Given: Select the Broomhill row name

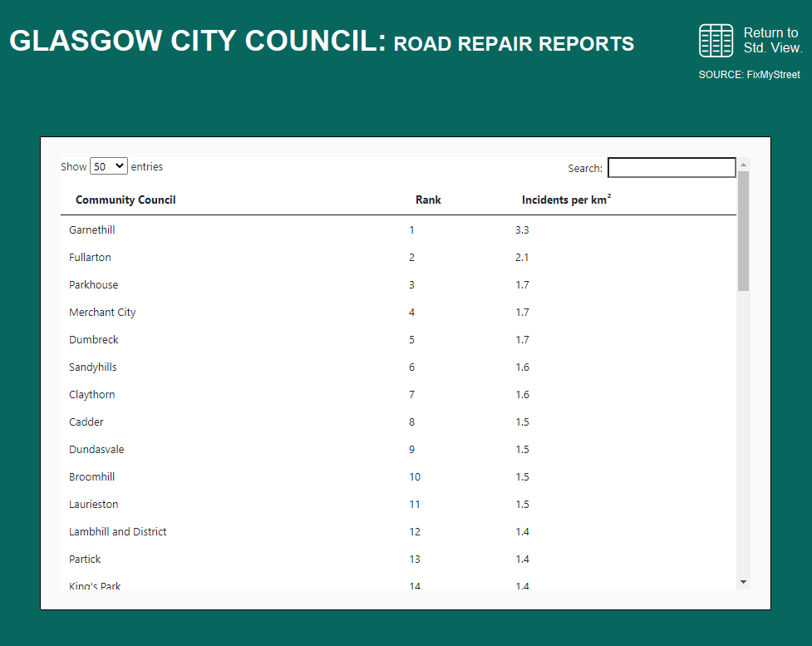Looking at the screenshot, I should click(91, 477).
